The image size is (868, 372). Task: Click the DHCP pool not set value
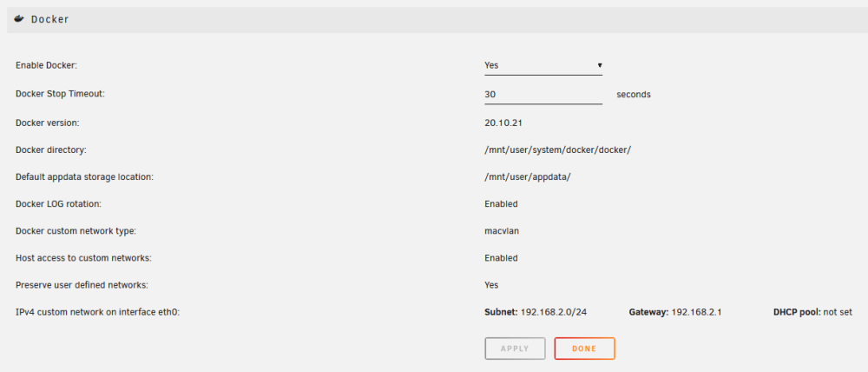pyautogui.click(x=812, y=313)
